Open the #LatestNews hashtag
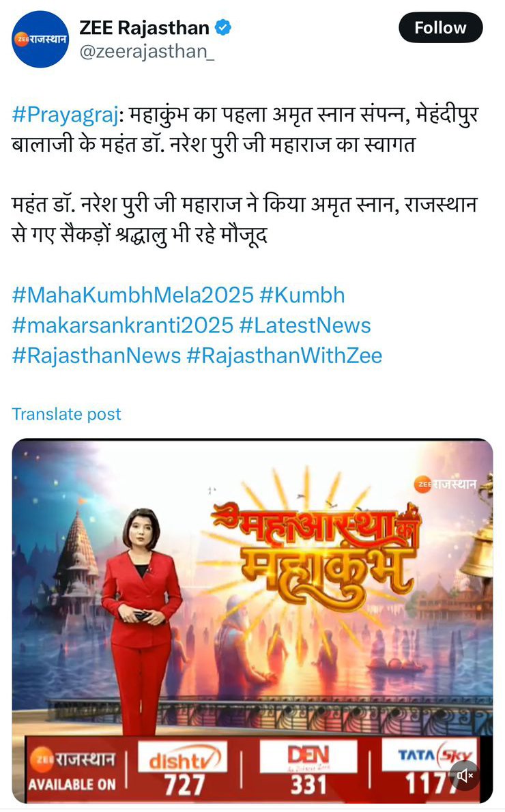Viewport: 505px width, 812px height. tap(305, 325)
